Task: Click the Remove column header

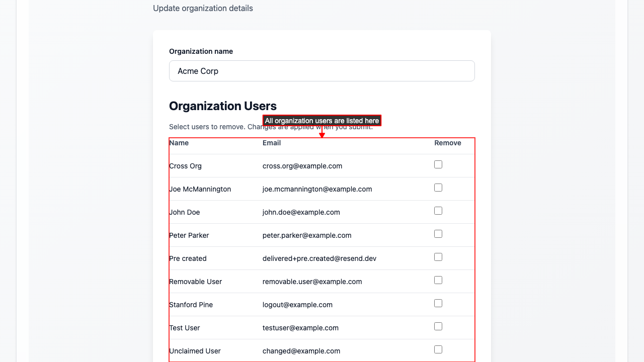Action: [447, 143]
